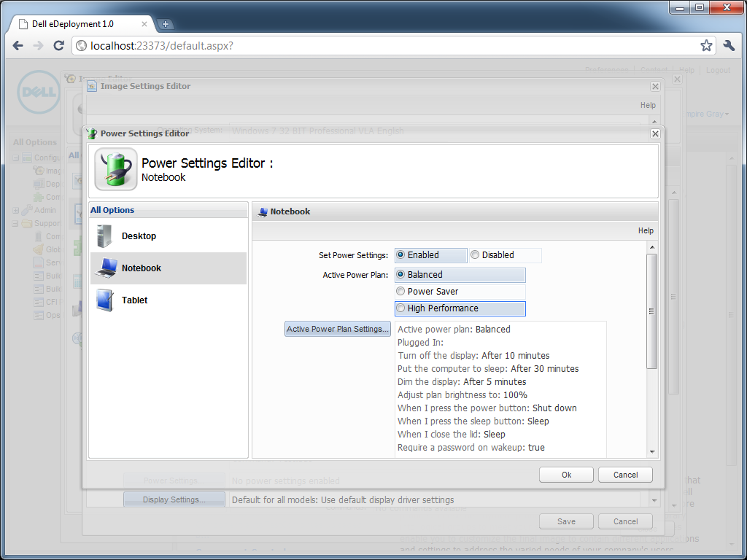
Task: Select the Dell eDeployment 1.0 browser tab
Action: (82, 24)
